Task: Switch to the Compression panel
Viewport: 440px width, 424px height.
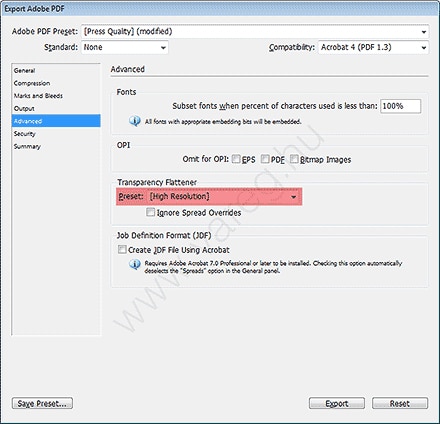Action: [32, 83]
